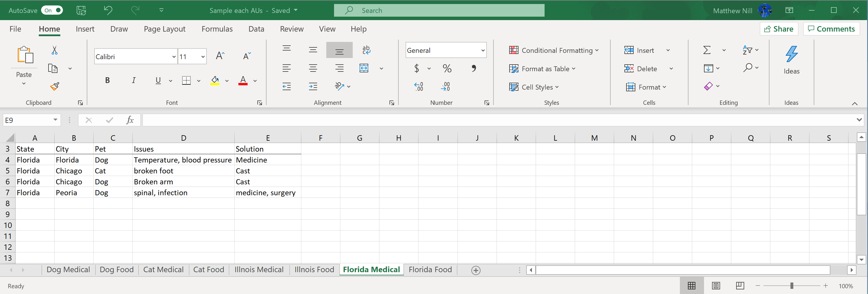Viewport: 868px width, 294px height.
Task: Open the Fill Color dropdown arrow
Action: pos(227,81)
